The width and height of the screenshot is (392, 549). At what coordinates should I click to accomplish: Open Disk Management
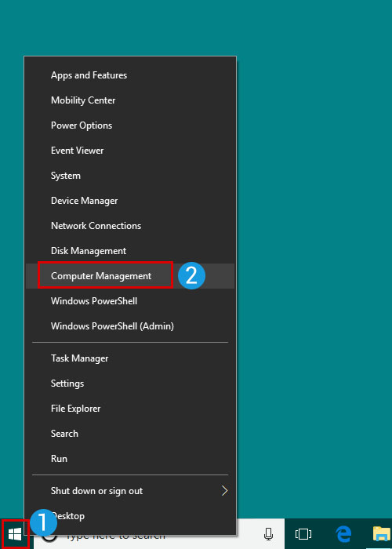click(130, 251)
